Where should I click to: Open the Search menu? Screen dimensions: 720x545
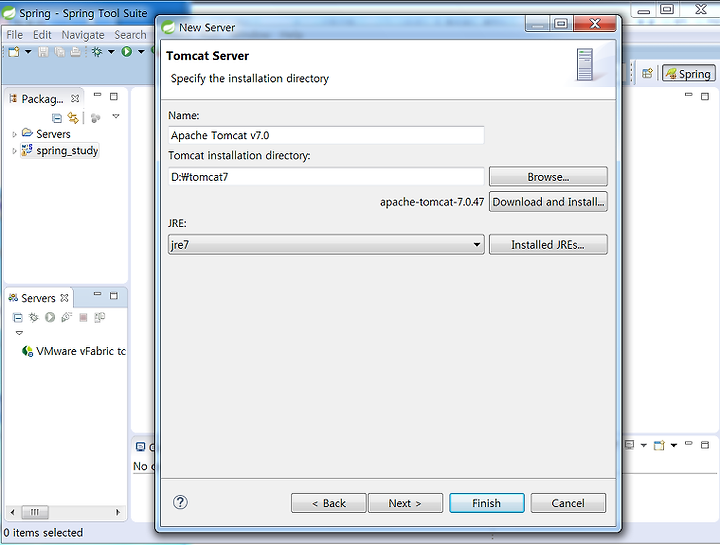[130, 35]
